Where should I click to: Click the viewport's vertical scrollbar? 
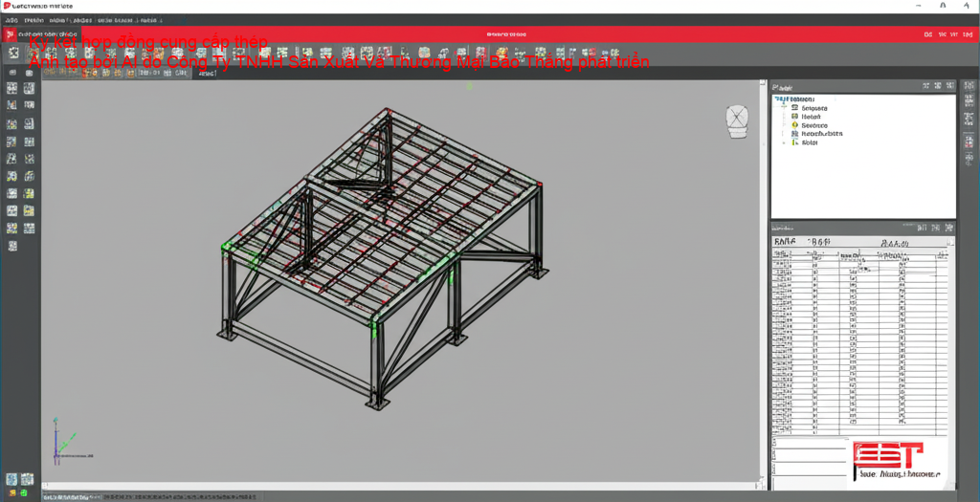click(763, 281)
